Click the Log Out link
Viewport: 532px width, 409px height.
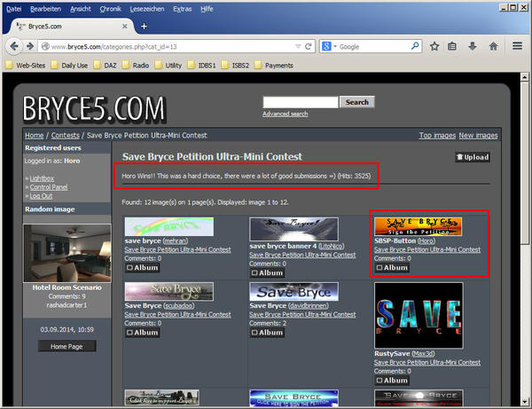[41, 196]
